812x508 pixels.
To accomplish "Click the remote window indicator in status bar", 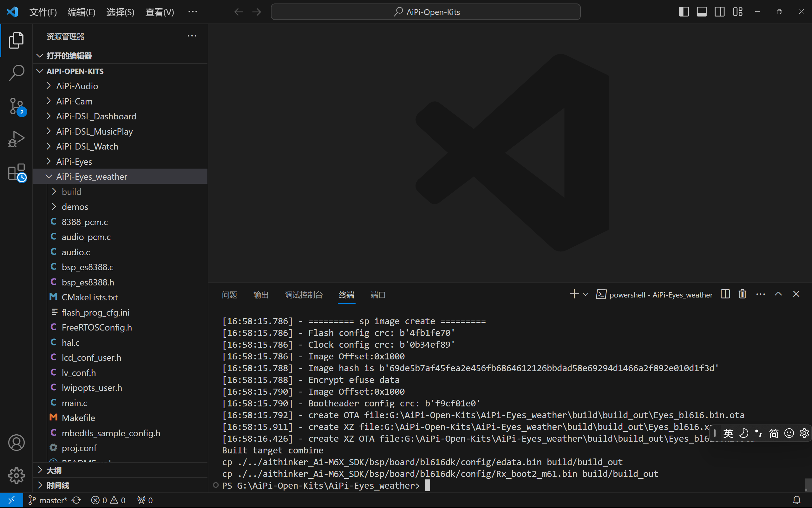I will [x=11, y=500].
